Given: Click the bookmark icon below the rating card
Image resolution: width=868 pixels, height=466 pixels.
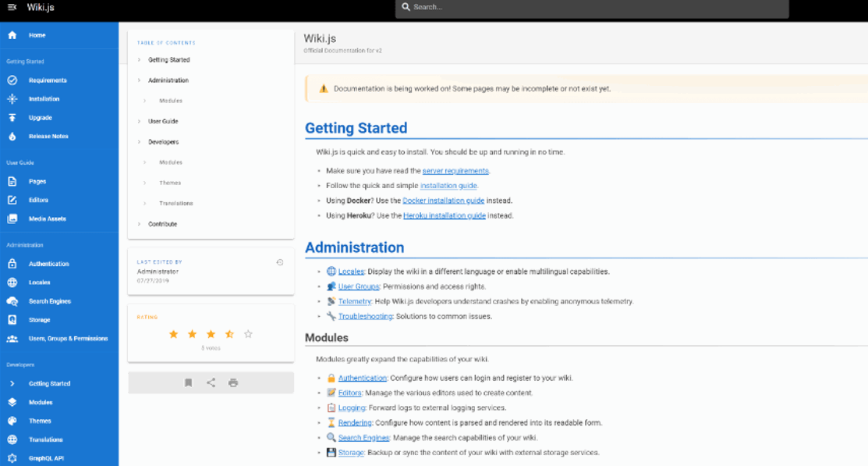Looking at the screenshot, I should (189, 382).
